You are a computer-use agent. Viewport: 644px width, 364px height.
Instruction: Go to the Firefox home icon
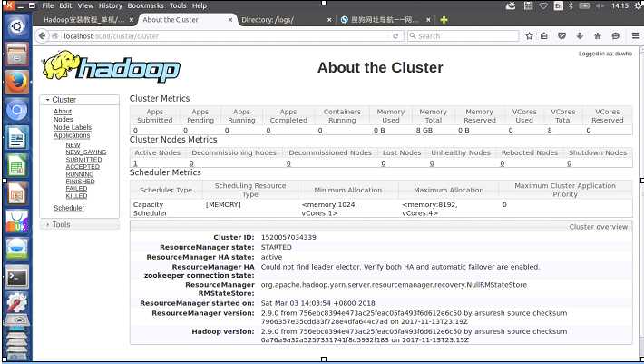(x=598, y=36)
